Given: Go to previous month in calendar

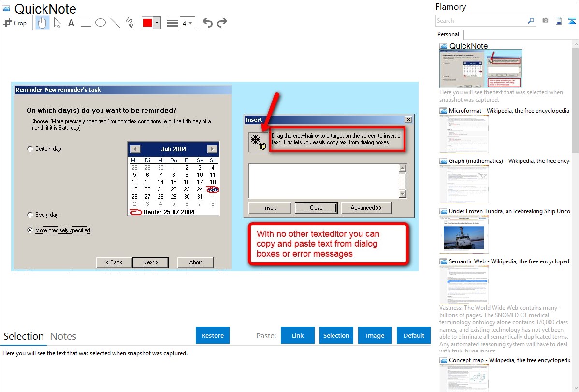Looking at the screenshot, I should click(135, 149).
